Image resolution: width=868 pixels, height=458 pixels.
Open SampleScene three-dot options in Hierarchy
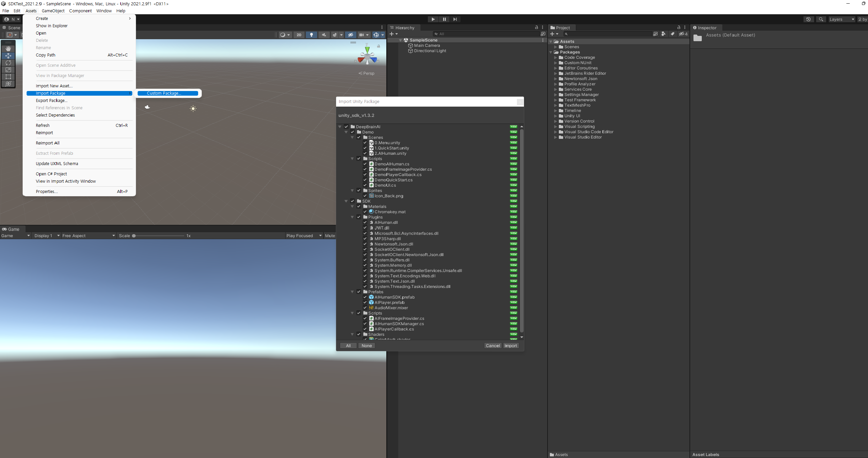(543, 40)
